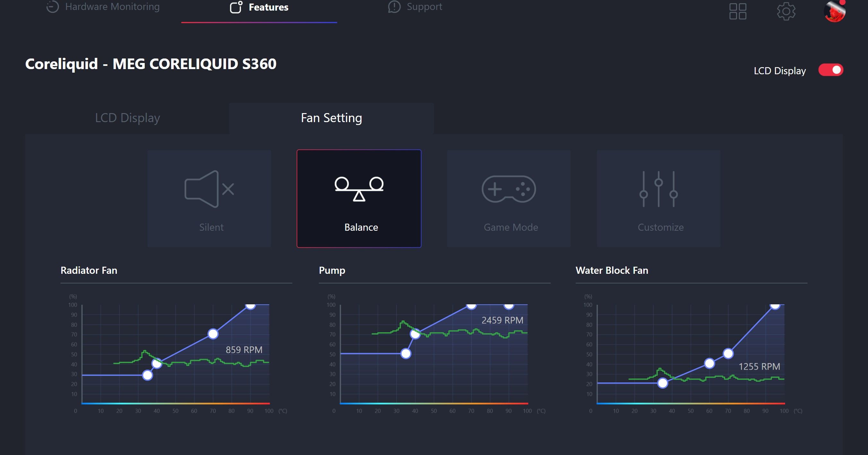Open the Support tab
868x455 pixels.
pyautogui.click(x=415, y=7)
